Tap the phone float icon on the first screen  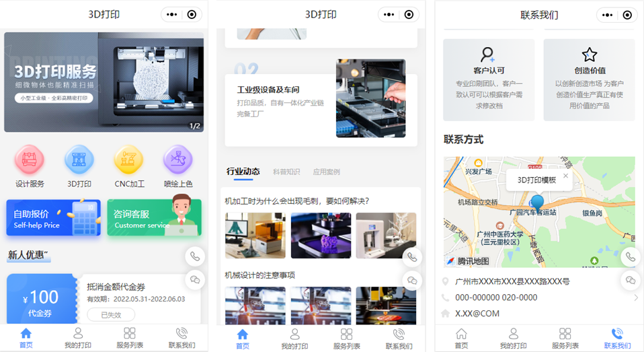pos(195,256)
